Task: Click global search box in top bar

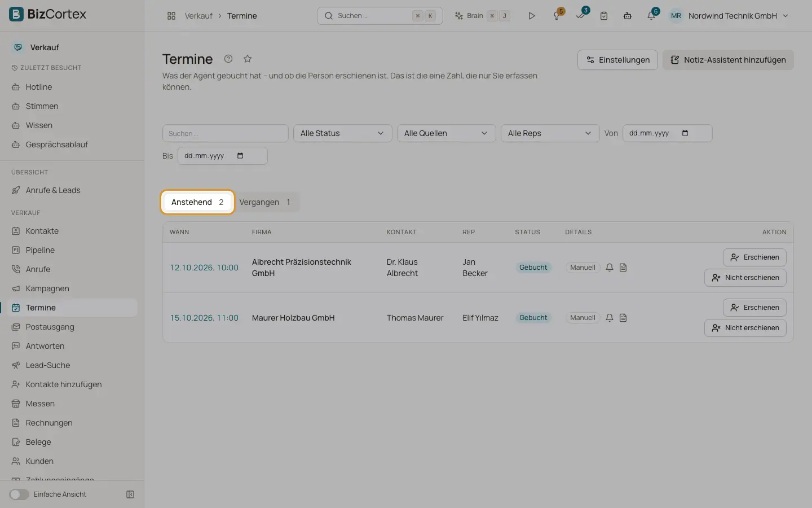Action: pos(380,16)
